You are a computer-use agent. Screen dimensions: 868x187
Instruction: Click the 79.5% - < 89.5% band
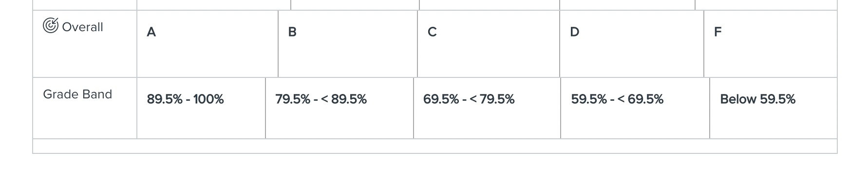(x=340, y=108)
